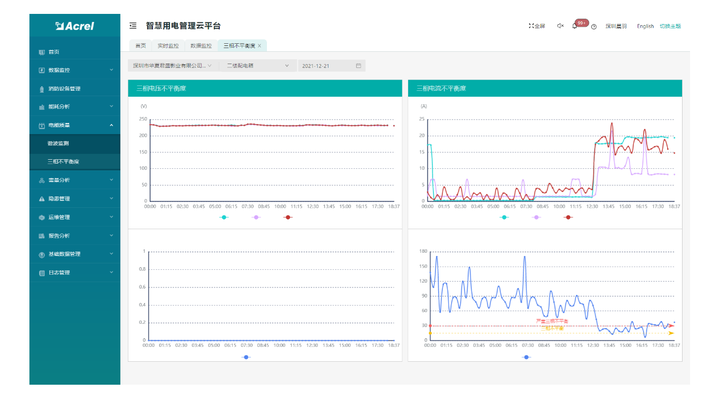Screen dimensions: 720x397
Task: Select the 三相不平衡度 submenu item
Action: pyautogui.click(x=75, y=162)
